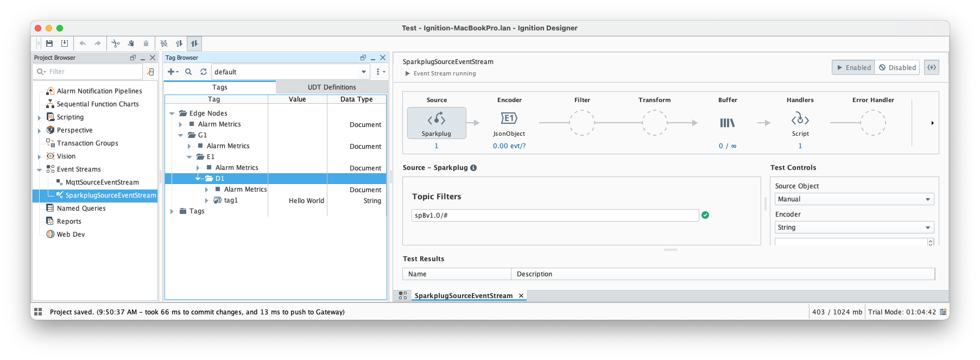Screen dimensions: 980x360
Task: Select the Sparkplug Source stage
Action: pos(437,123)
